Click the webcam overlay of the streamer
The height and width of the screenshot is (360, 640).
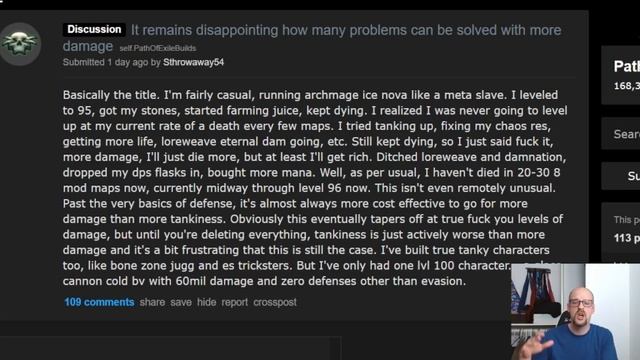point(576,311)
